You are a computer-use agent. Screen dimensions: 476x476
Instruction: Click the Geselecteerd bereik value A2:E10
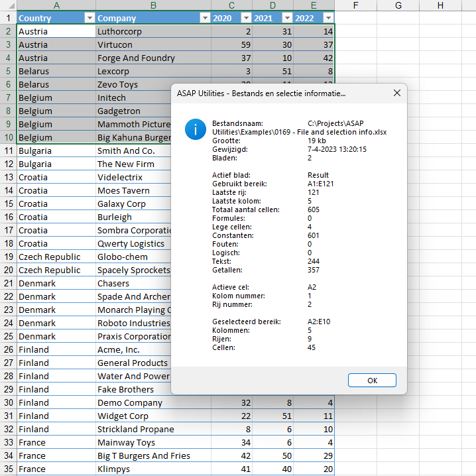click(x=318, y=322)
